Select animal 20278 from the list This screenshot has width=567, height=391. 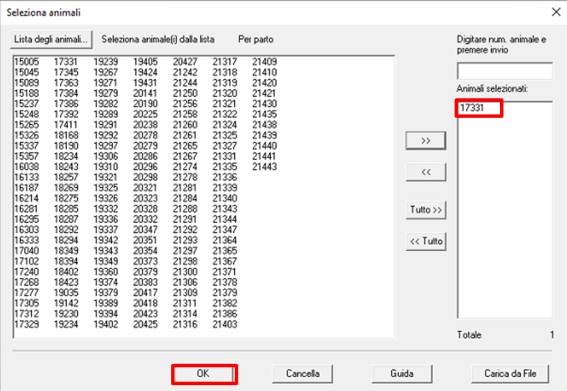(x=145, y=135)
